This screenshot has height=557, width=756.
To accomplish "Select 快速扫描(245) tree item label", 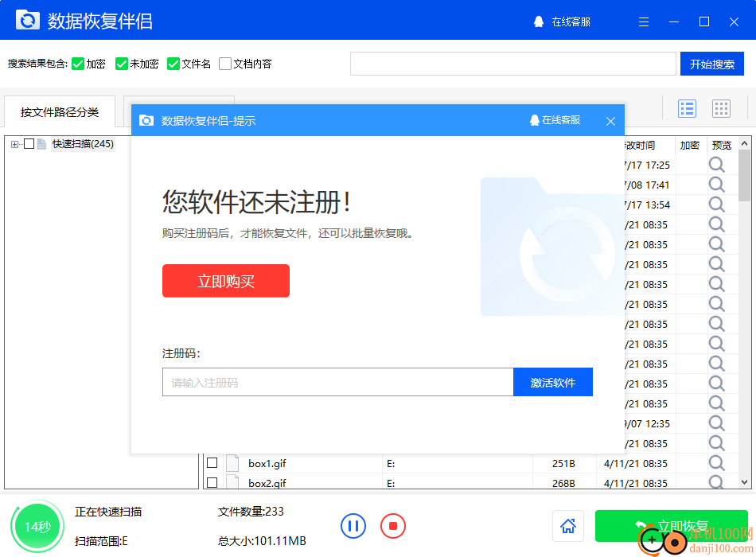I will click(83, 144).
